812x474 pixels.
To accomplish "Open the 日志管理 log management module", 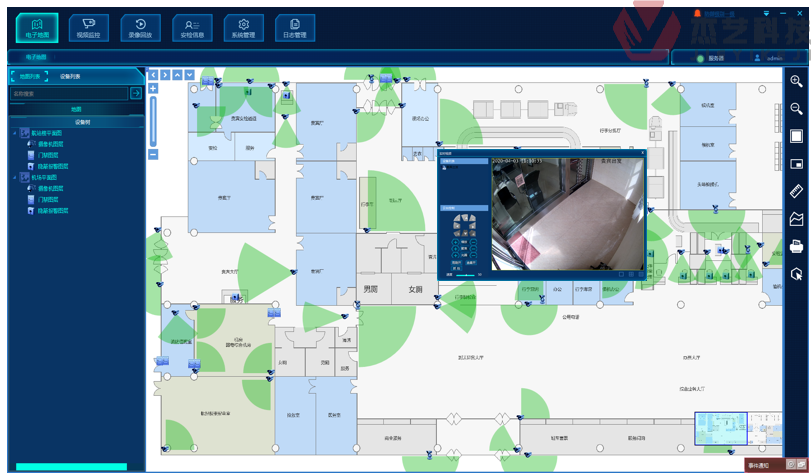I will pos(294,28).
